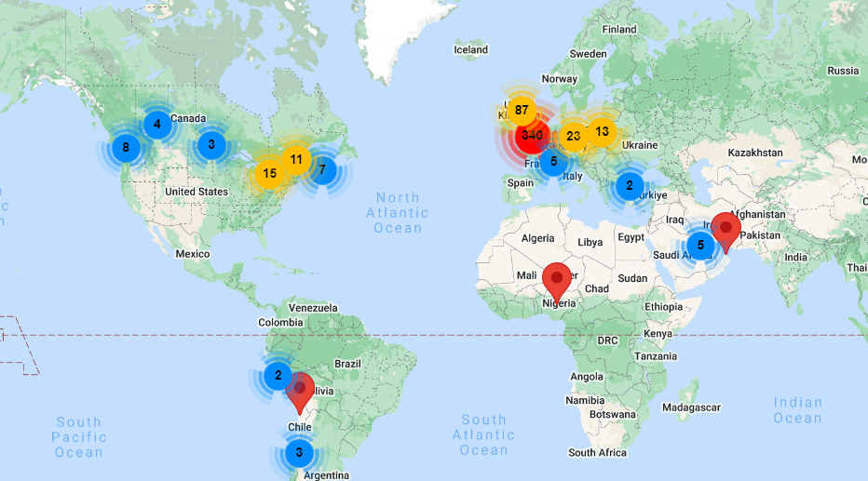The width and height of the screenshot is (868, 481).
Task: Click the Madagascar label on the map
Action: coord(691,408)
